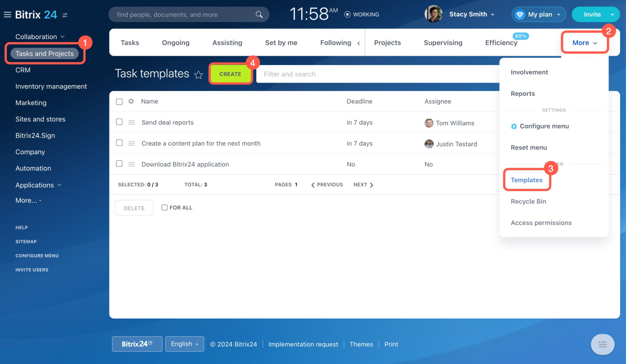Click the Delete button
Image resolution: width=626 pixels, height=364 pixels.
pos(134,208)
